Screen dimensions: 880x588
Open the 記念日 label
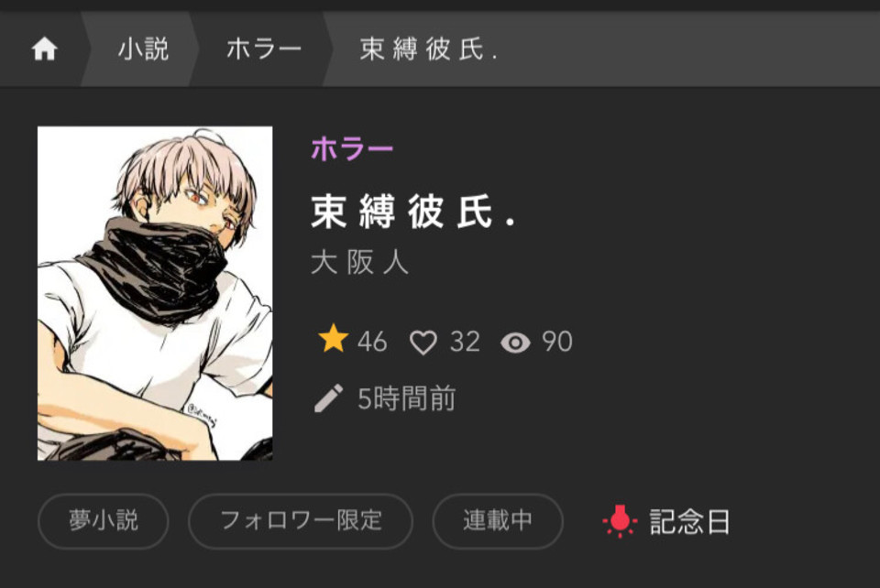point(689,522)
